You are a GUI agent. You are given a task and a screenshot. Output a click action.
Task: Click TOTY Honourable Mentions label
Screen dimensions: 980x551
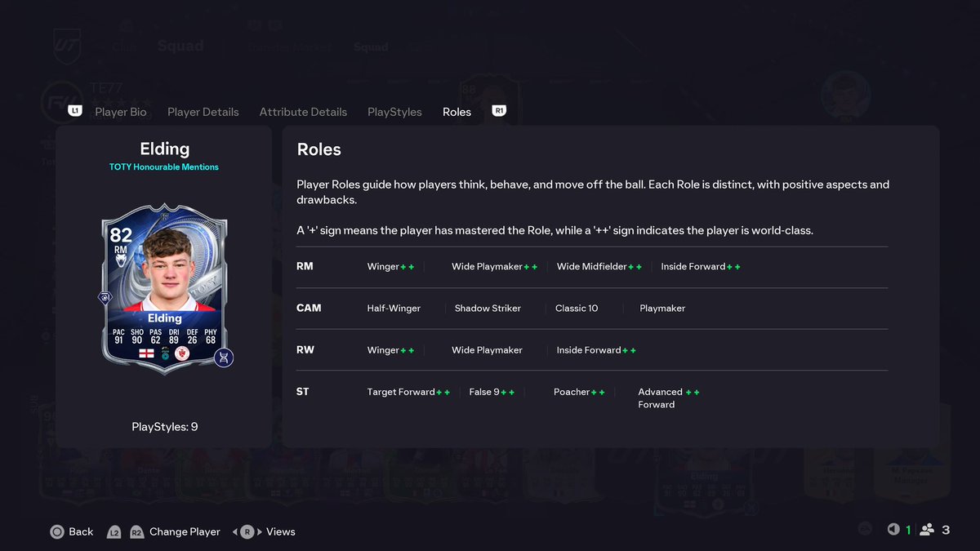pyautogui.click(x=164, y=167)
